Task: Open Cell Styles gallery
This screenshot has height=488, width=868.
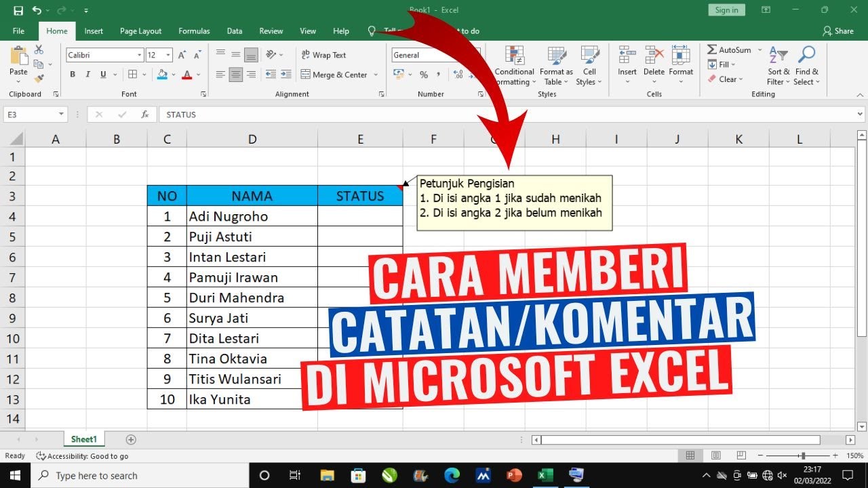Action: tap(589, 66)
